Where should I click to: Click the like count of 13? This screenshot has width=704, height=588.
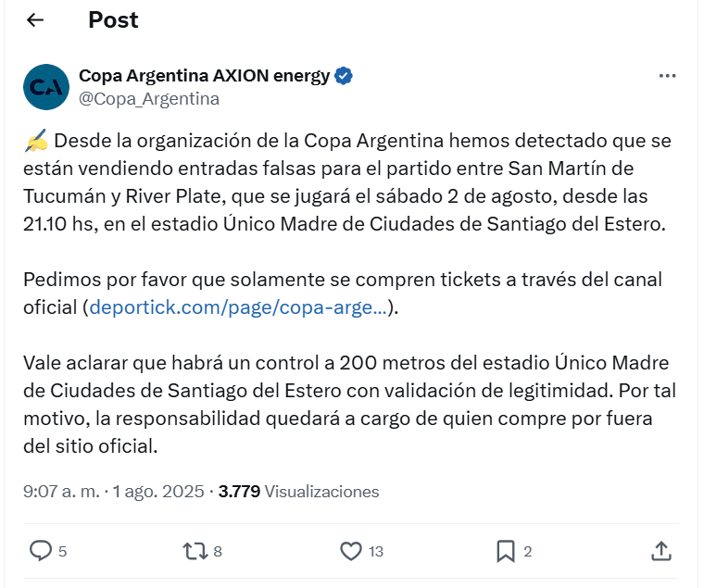click(375, 552)
